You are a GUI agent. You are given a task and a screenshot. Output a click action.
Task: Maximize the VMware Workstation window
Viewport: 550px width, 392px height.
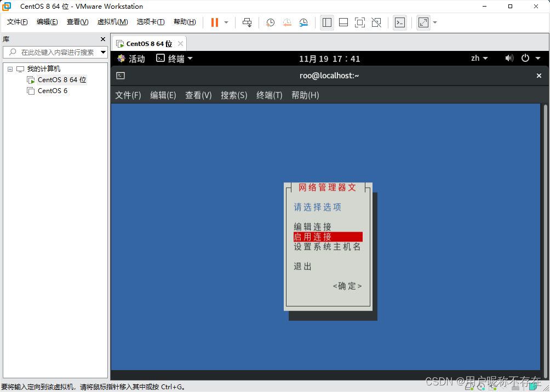pyautogui.click(x=511, y=7)
